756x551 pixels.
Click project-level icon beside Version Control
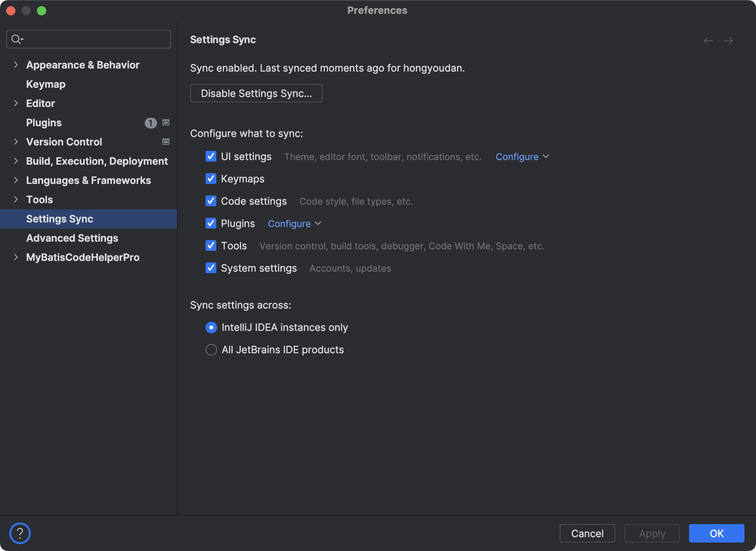[x=166, y=142]
